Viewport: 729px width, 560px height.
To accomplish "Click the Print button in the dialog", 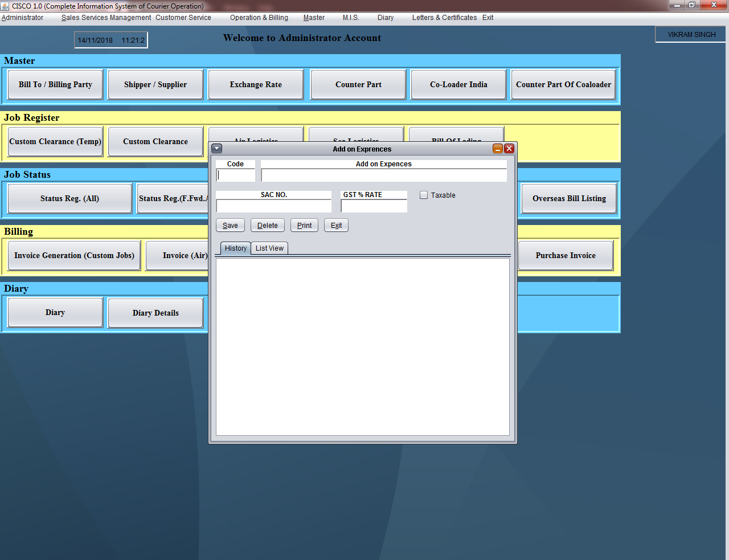I will [x=304, y=225].
